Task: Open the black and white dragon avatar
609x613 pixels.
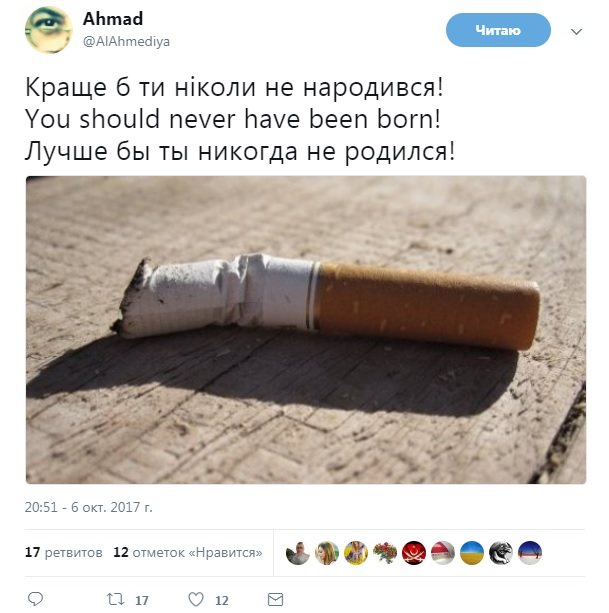Action: (x=501, y=553)
